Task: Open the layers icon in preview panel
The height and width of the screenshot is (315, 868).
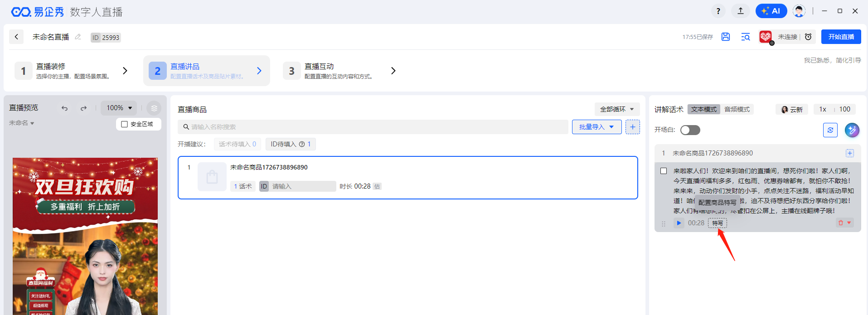Action: 154,108
